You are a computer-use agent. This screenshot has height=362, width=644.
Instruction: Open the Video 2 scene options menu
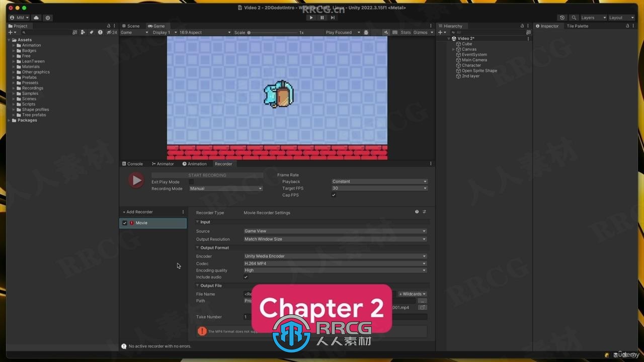click(x=528, y=39)
